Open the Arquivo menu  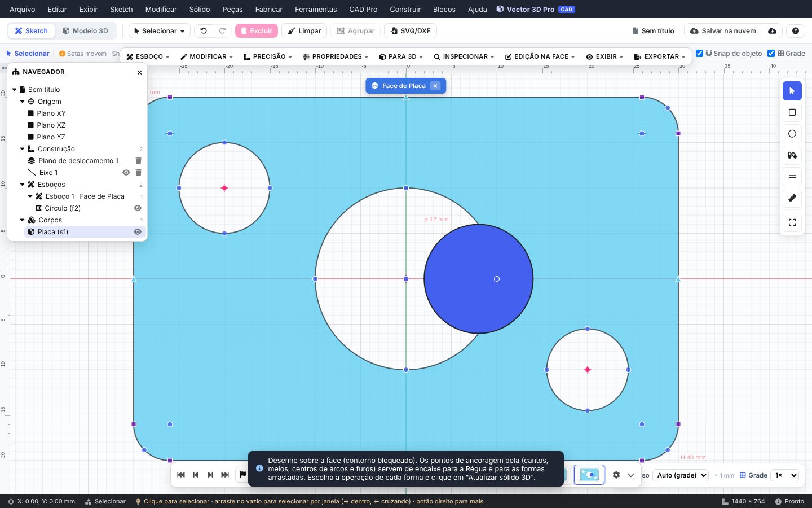23,9
